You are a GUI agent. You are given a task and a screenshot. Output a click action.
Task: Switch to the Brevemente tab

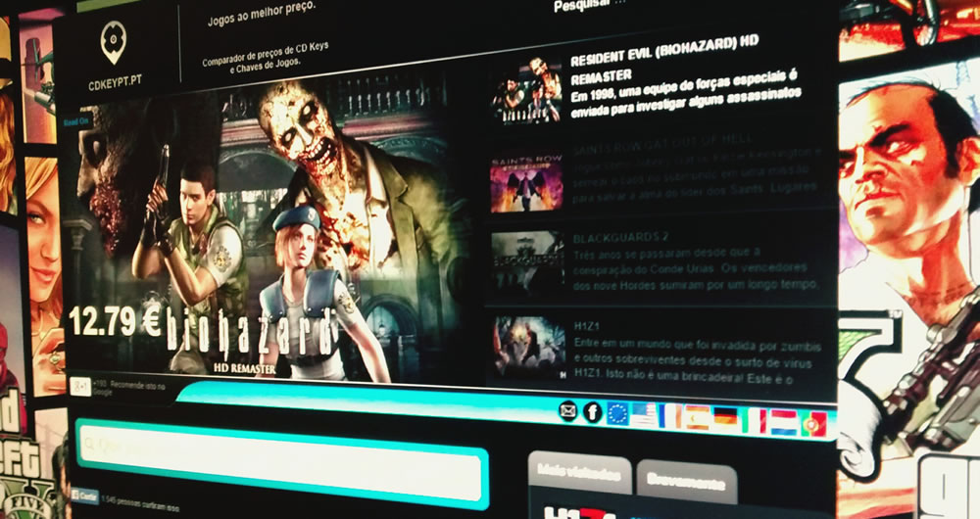(686, 480)
